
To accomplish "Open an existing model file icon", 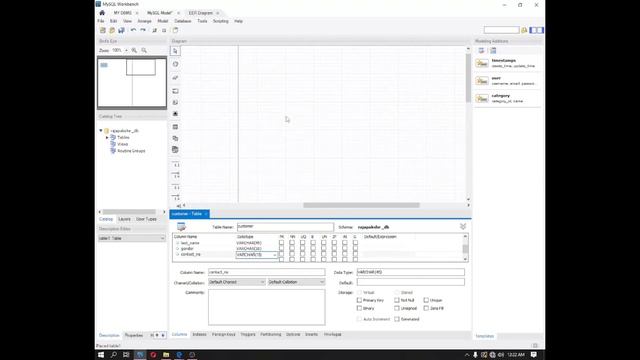I will pyautogui.click(x=112, y=30).
